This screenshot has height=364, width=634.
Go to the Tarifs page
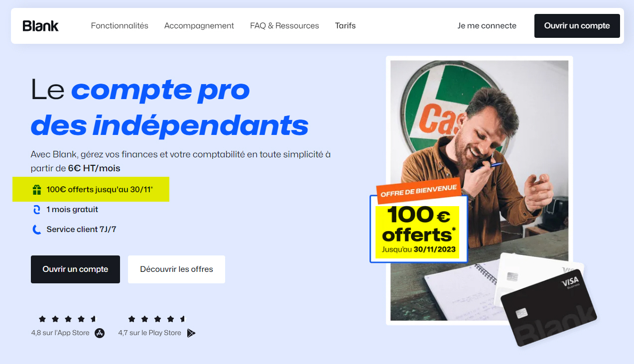tap(345, 26)
